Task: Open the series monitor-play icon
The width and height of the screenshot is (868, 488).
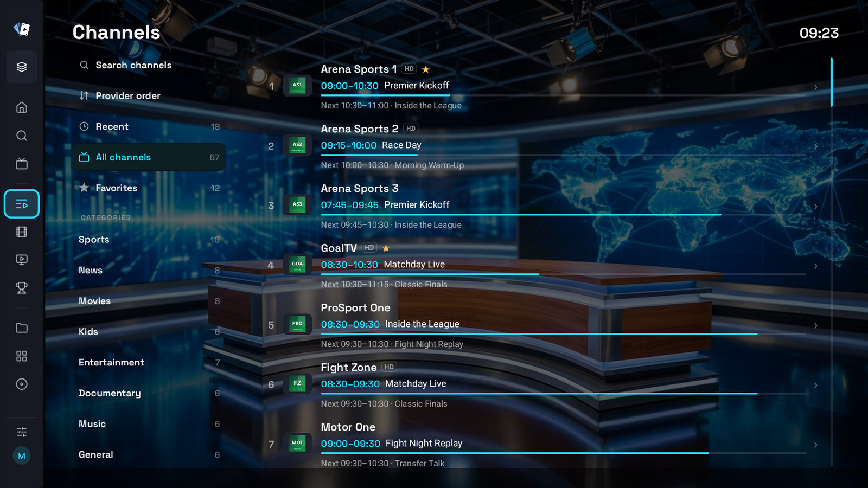Action: (22, 260)
